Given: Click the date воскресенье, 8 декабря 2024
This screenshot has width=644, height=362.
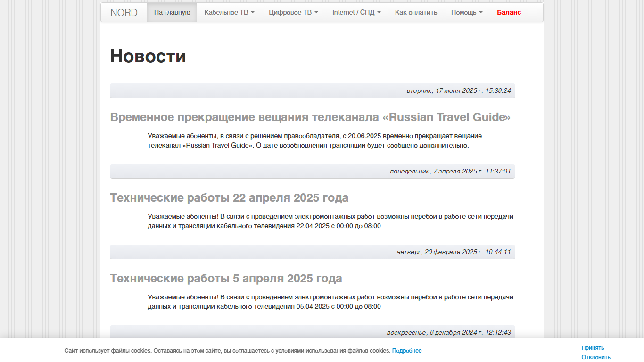Looking at the screenshot, I should pyautogui.click(x=449, y=332).
